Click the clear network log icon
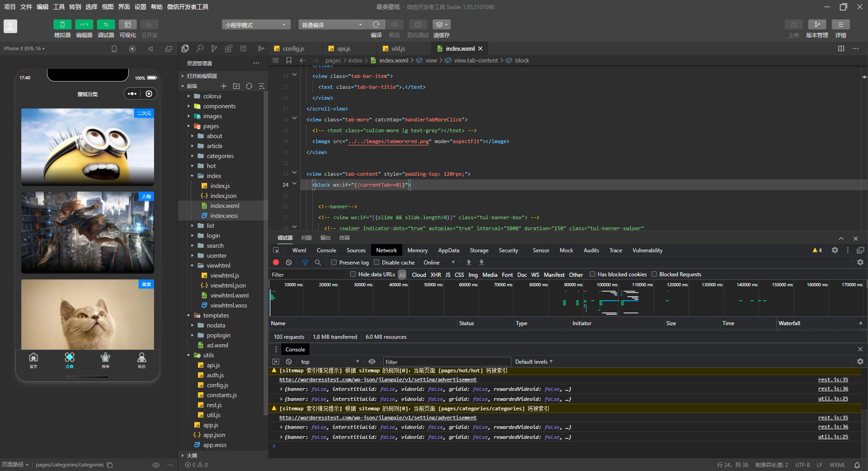Image resolution: width=868 pixels, height=471 pixels. click(x=289, y=262)
